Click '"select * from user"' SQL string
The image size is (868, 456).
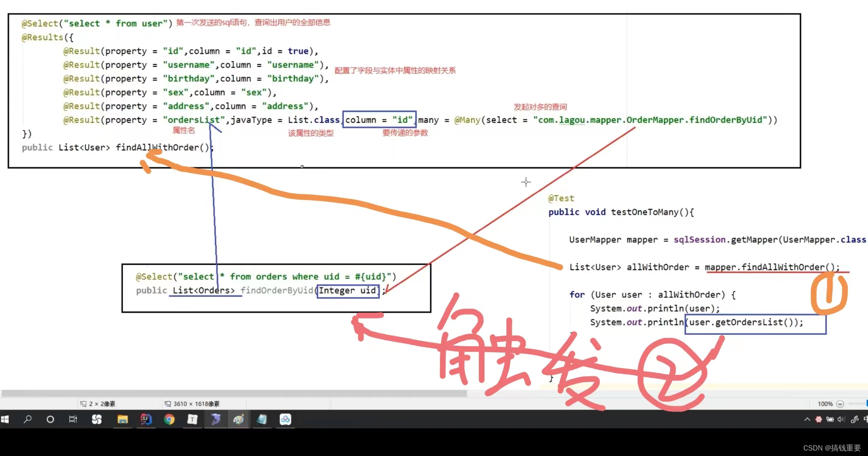(x=116, y=24)
